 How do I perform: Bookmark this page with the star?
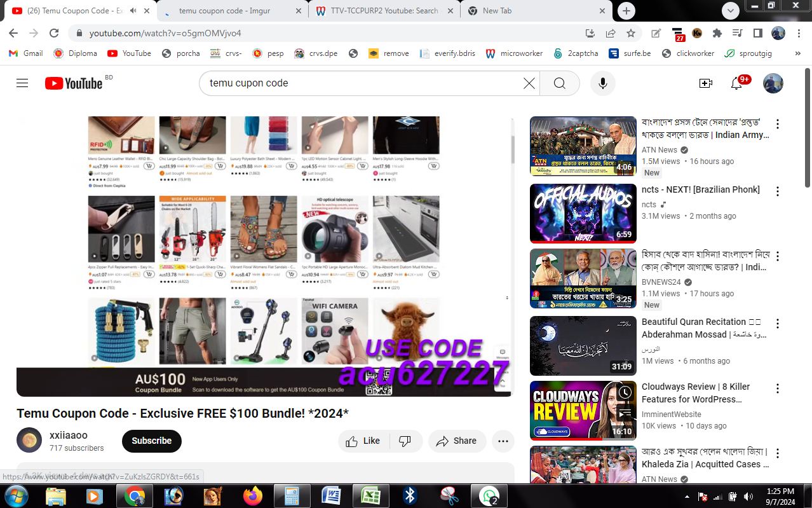[x=630, y=33]
